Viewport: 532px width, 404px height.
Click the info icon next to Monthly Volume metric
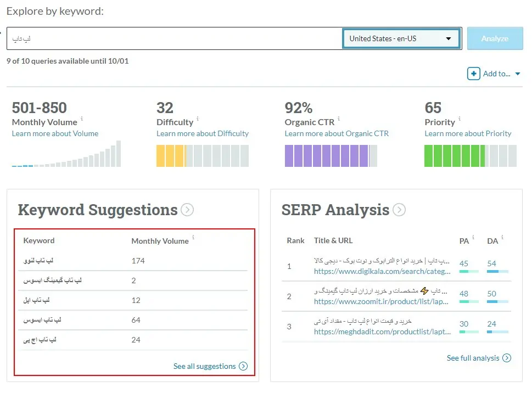(x=82, y=119)
